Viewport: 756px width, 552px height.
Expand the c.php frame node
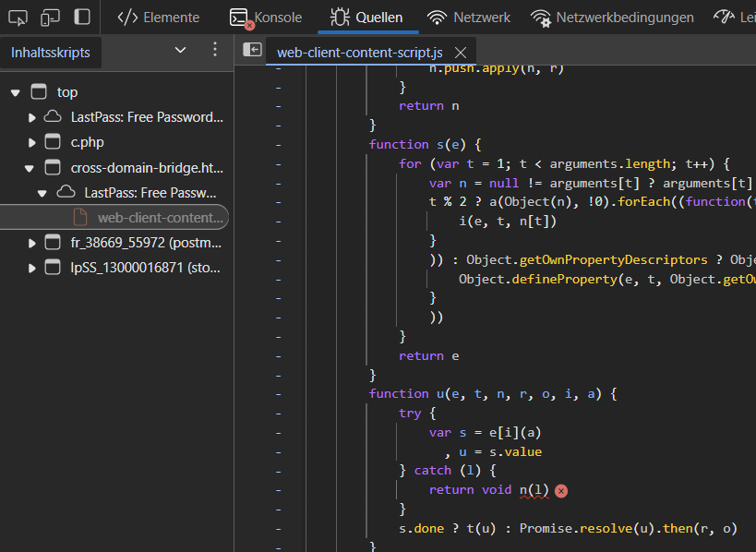pyautogui.click(x=31, y=142)
